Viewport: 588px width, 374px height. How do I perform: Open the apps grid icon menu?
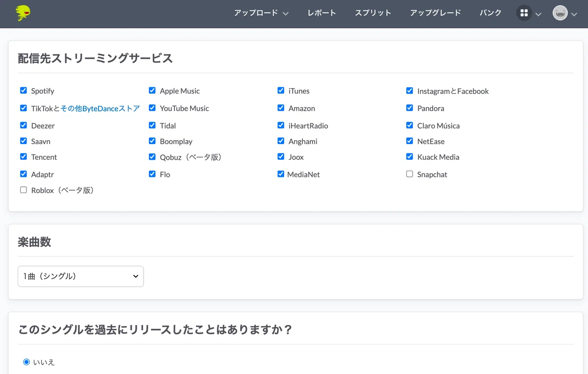tap(524, 13)
